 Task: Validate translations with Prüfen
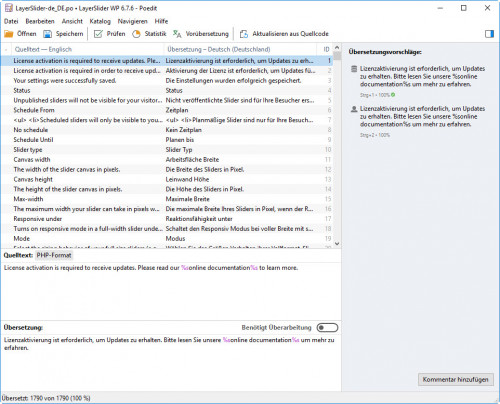coord(110,34)
